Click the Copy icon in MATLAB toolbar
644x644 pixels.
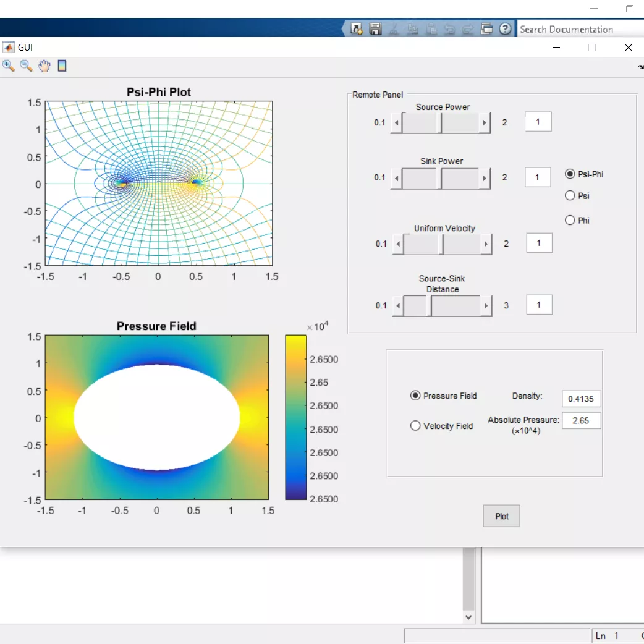pos(413,29)
